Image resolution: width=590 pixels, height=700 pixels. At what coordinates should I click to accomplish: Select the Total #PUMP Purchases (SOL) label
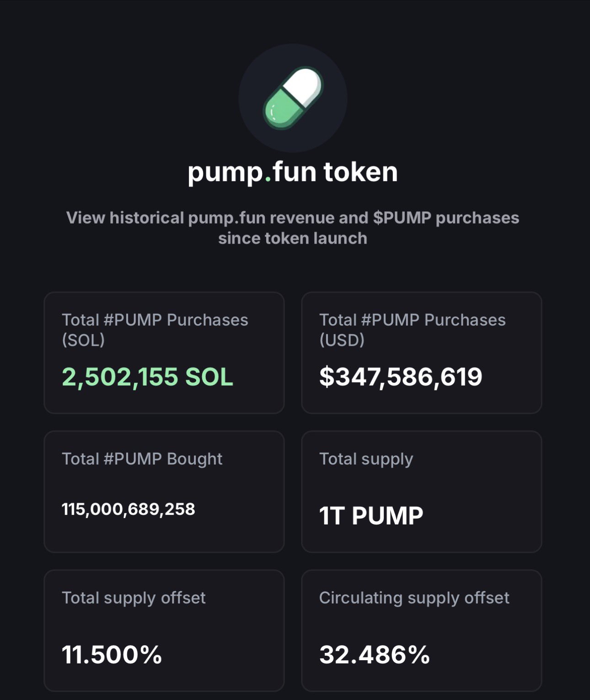[x=155, y=329]
